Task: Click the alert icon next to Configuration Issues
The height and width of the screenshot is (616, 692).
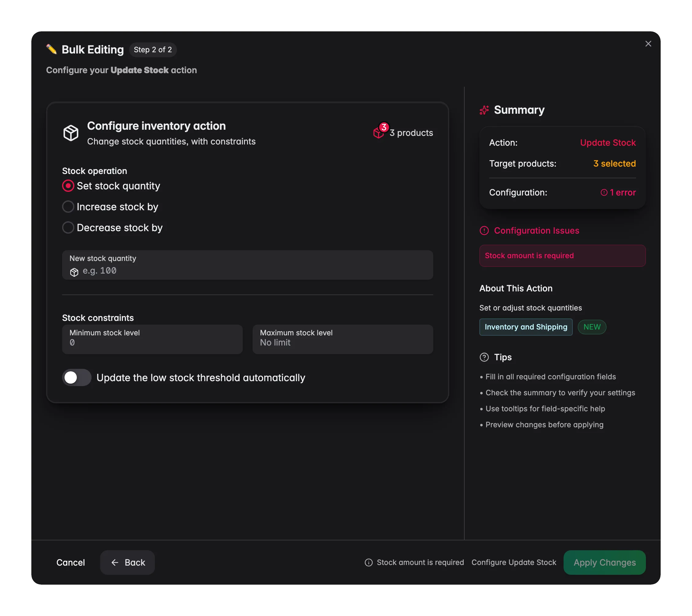Action: 484,231
